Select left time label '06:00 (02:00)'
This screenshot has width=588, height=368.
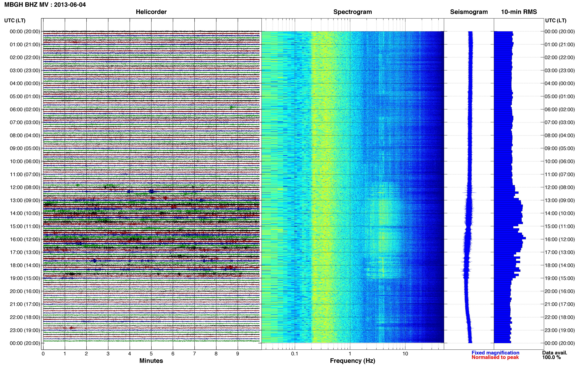coord(25,110)
